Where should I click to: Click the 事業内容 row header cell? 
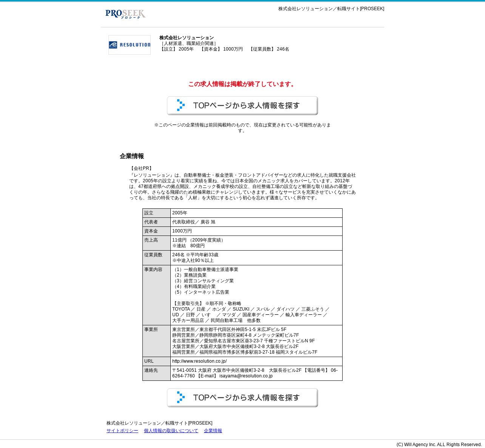tap(156, 295)
